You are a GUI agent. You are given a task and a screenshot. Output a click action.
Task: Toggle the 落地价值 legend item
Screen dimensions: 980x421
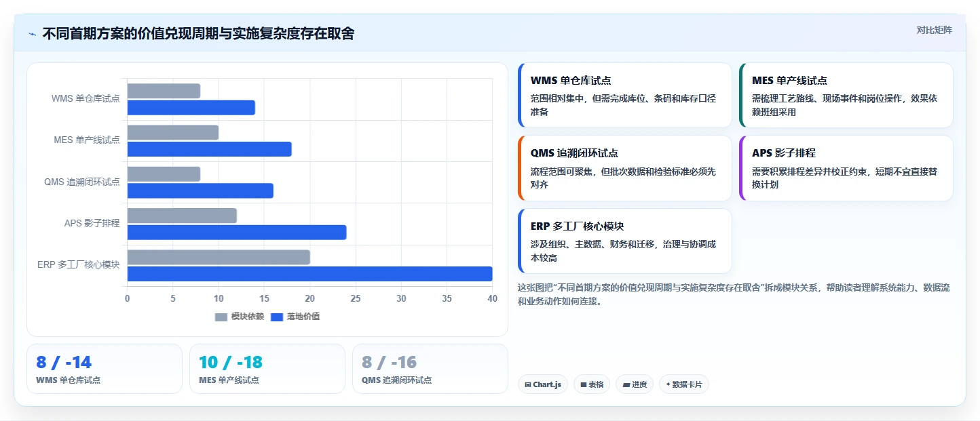295,317
